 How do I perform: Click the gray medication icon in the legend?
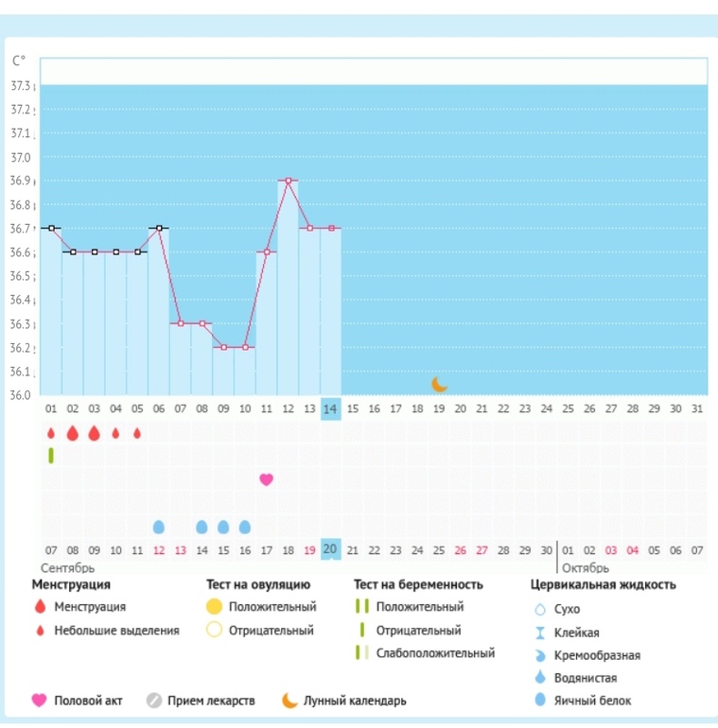pyautogui.click(x=154, y=701)
